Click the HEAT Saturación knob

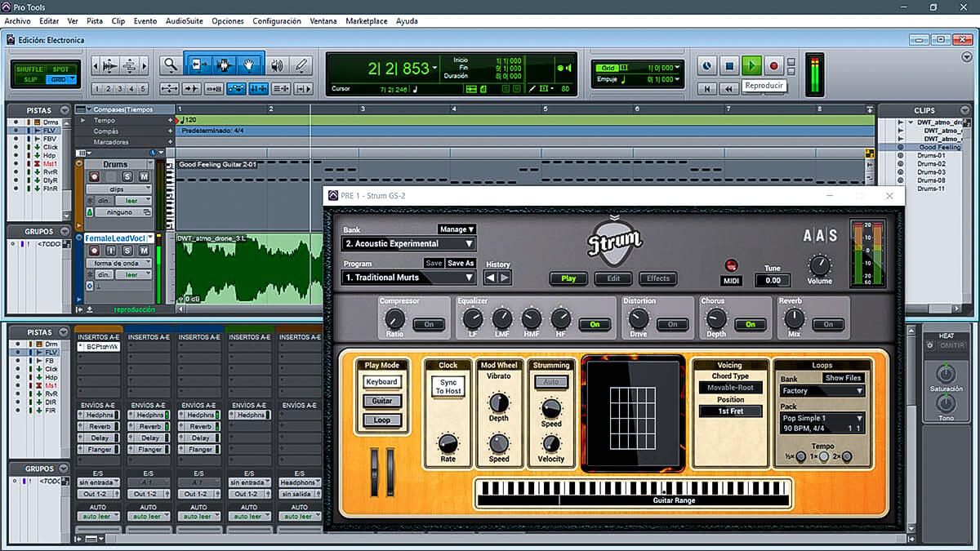coord(945,374)
